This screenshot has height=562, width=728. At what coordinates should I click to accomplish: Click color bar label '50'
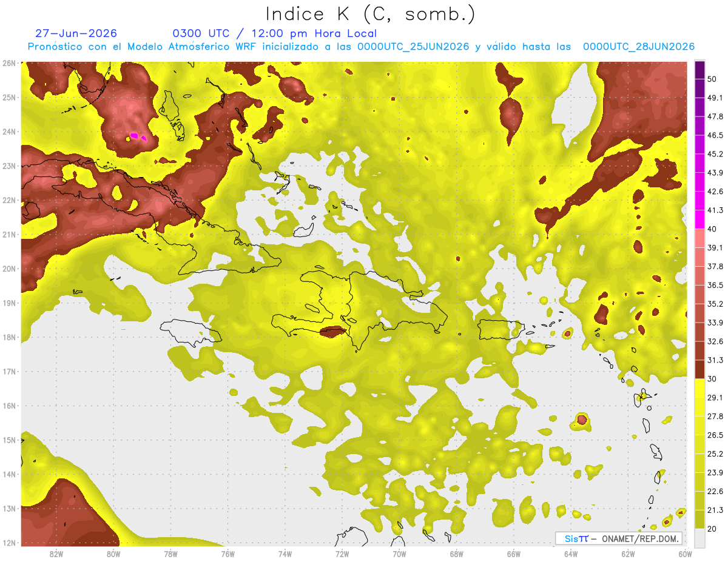[713, 79]
